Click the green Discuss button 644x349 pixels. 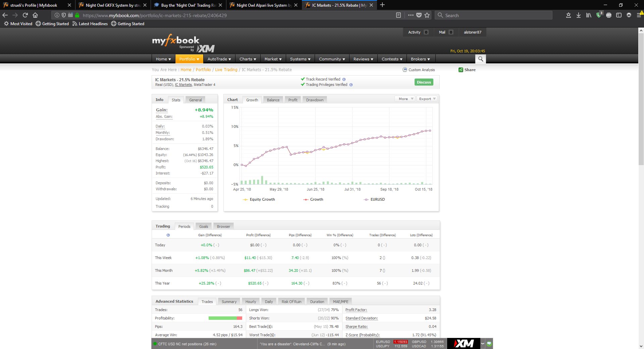tap(424, 82)
